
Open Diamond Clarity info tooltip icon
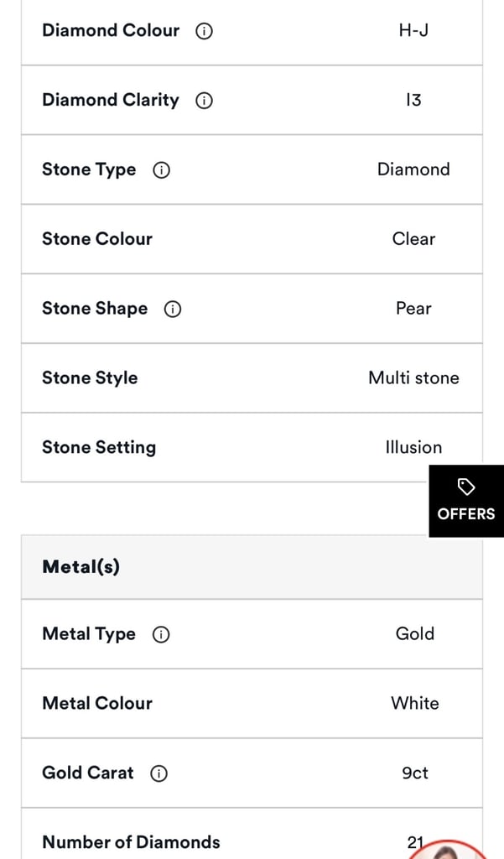204,101
